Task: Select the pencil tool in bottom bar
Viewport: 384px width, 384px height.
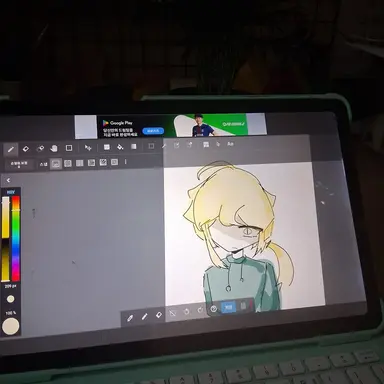Action: [130, 318]
